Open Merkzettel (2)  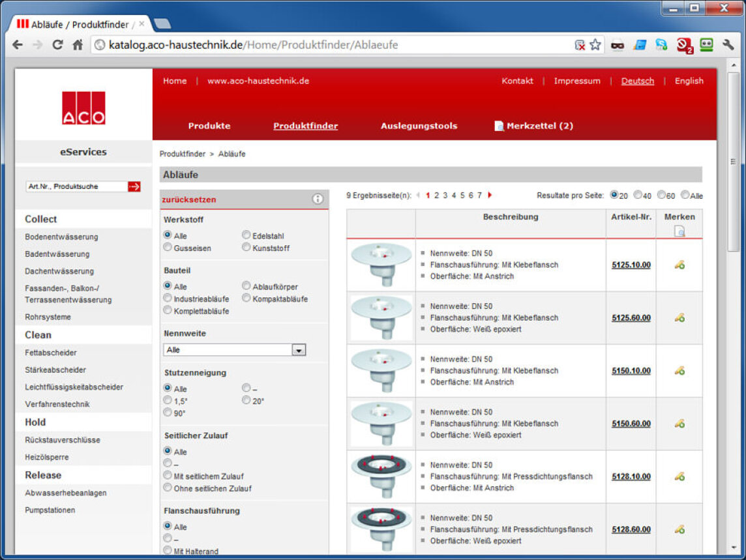click(534, 126)
